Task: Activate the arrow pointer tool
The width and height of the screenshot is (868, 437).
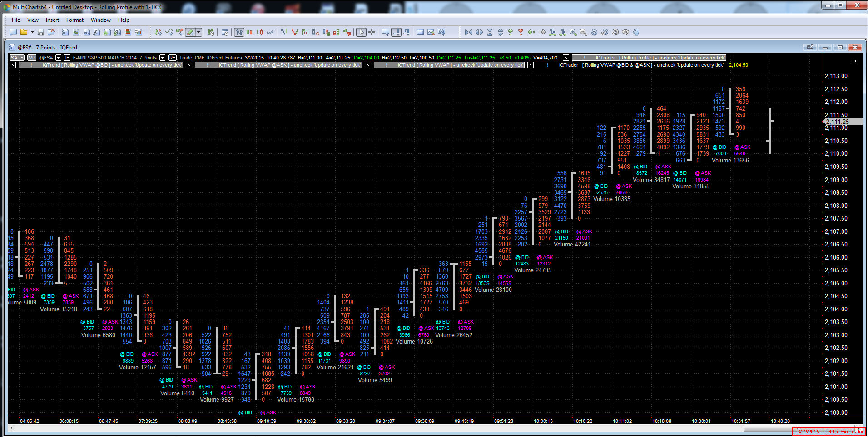Action: 361,32
